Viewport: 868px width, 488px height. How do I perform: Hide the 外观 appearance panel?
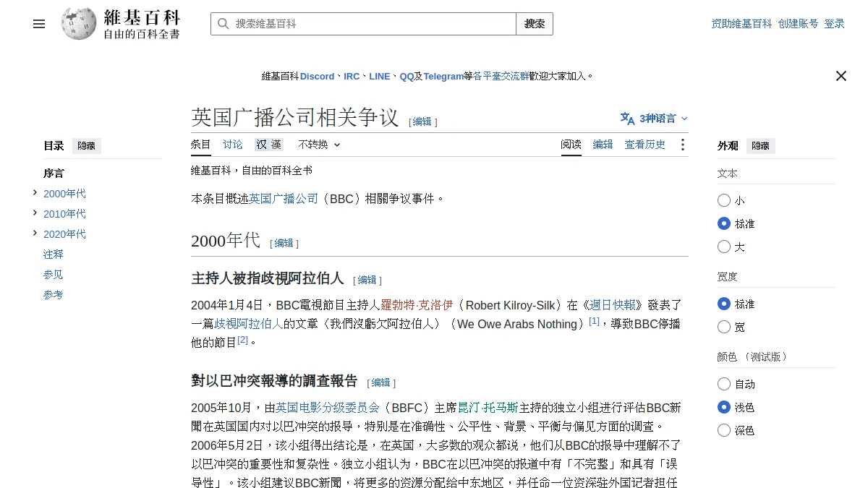tap(761, 146)
